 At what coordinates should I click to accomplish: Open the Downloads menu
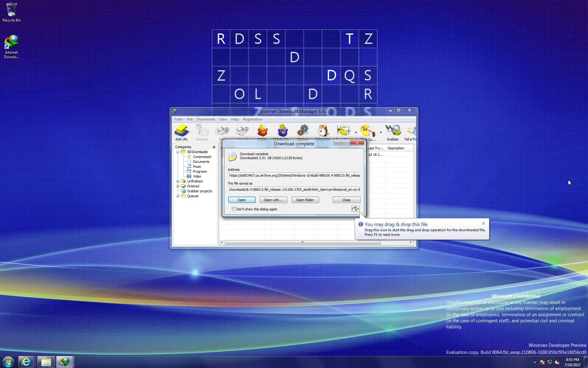(206, 119)
